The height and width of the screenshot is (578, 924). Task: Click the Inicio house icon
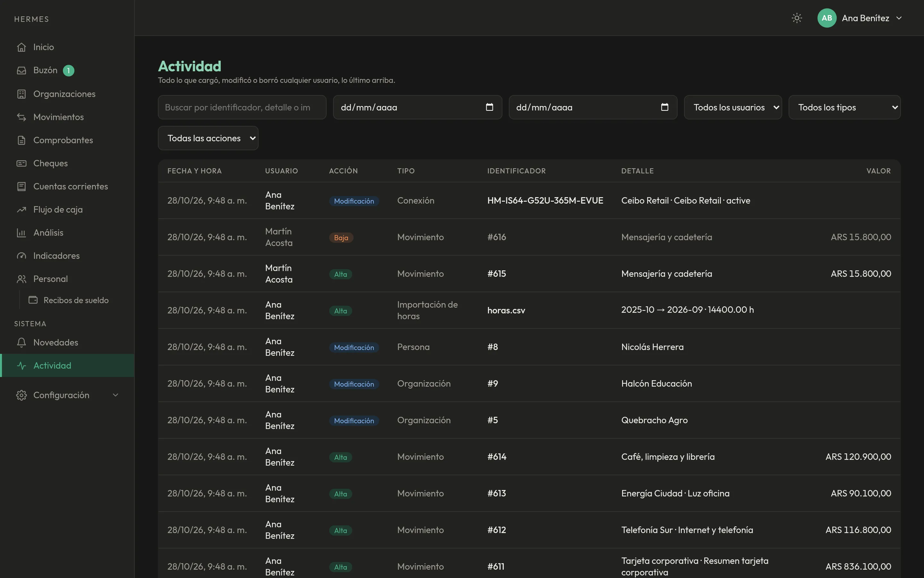(21, 47)
